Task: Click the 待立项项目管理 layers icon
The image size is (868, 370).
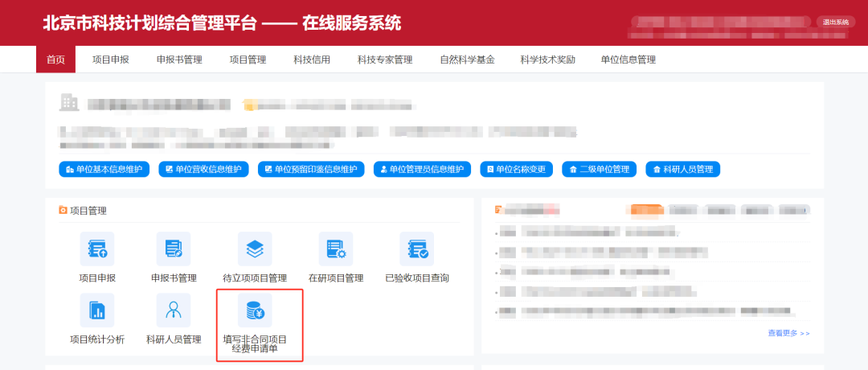Action: click(255, 249)
